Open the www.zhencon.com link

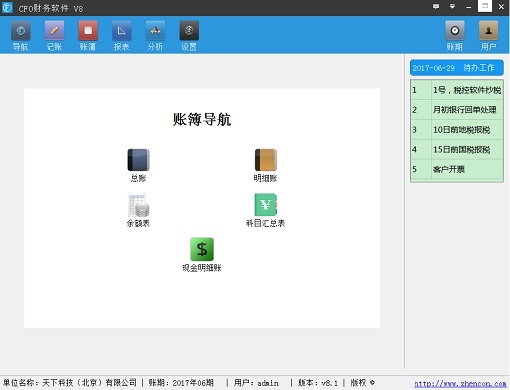tap(460, 383)
